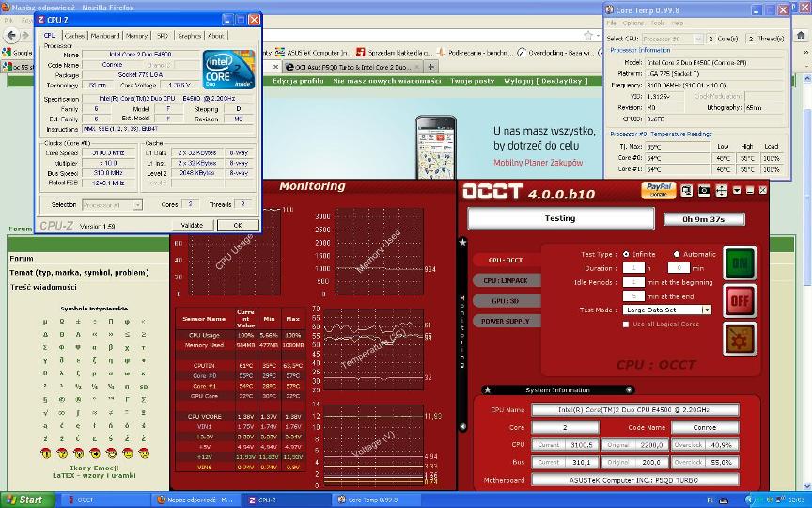This screenshot has height=508, width=812.
Task: Open Options menu in Core Temp
Action: 633,24
